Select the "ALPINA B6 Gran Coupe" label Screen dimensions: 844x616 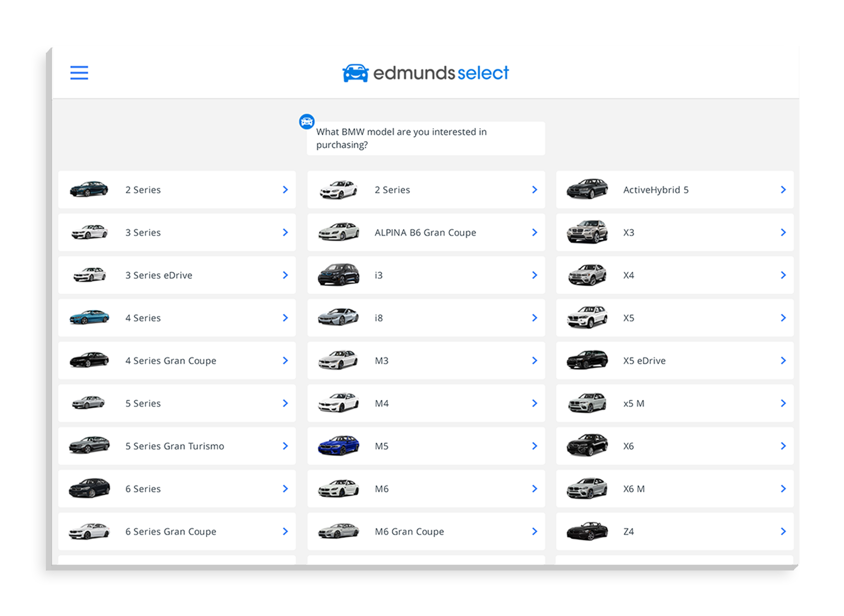click(425, 233)
